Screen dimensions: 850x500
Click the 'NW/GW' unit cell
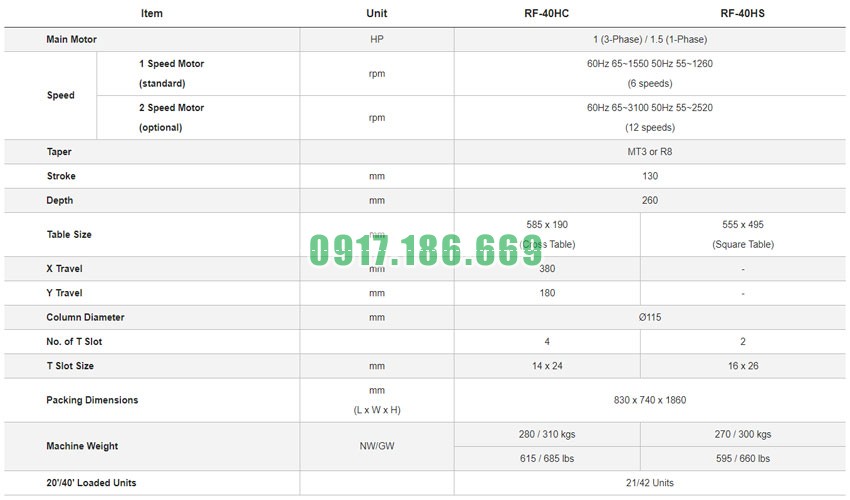377,447
